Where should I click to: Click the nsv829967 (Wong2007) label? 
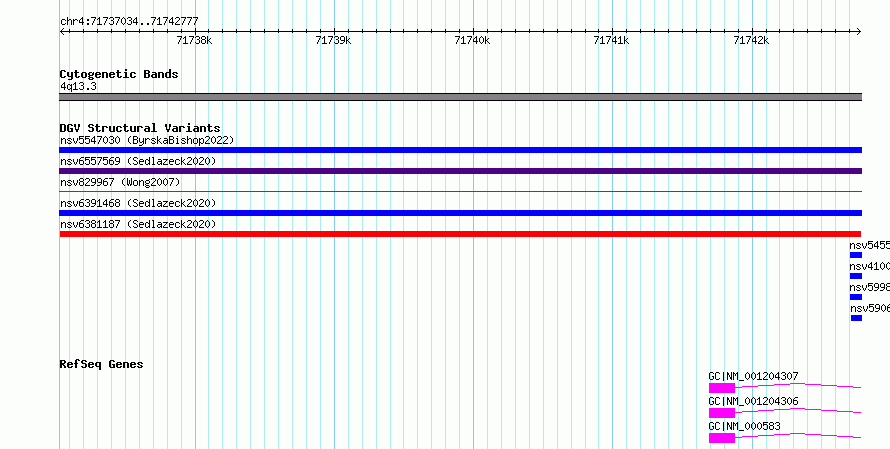click(x=120, y=182)
